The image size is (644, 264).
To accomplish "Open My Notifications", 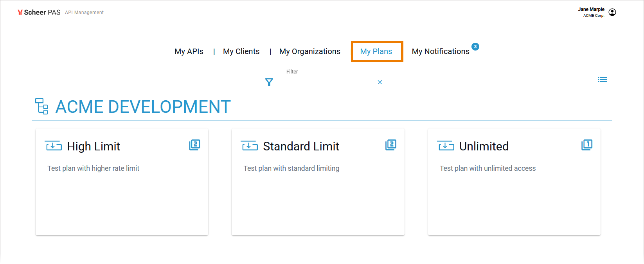I will (x=441, y=51).
